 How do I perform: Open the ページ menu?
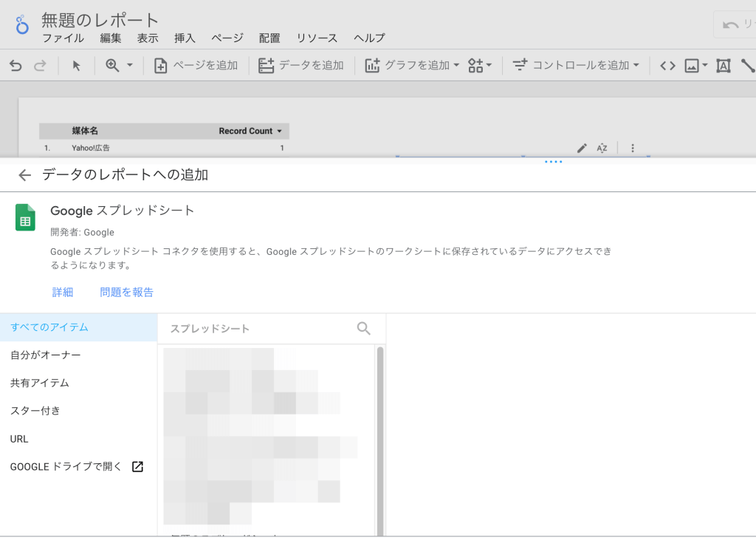(227, 38)
